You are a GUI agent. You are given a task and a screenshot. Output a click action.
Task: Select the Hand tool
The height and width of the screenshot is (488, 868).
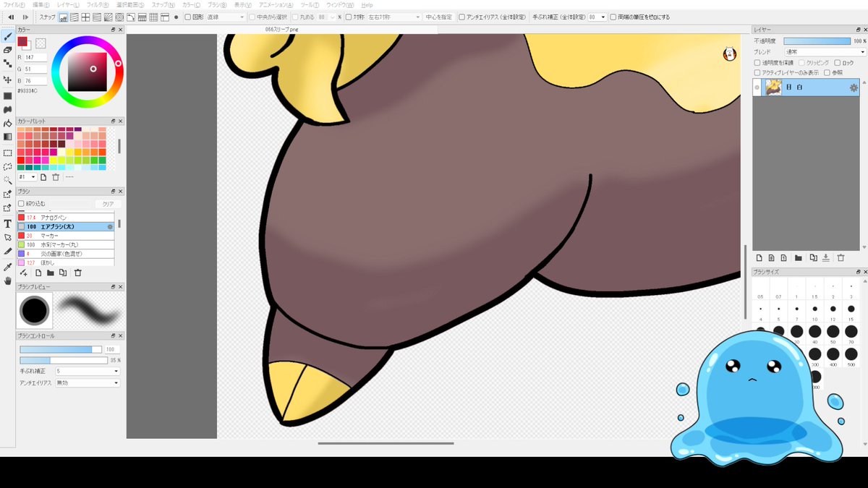tap(7, 281)
